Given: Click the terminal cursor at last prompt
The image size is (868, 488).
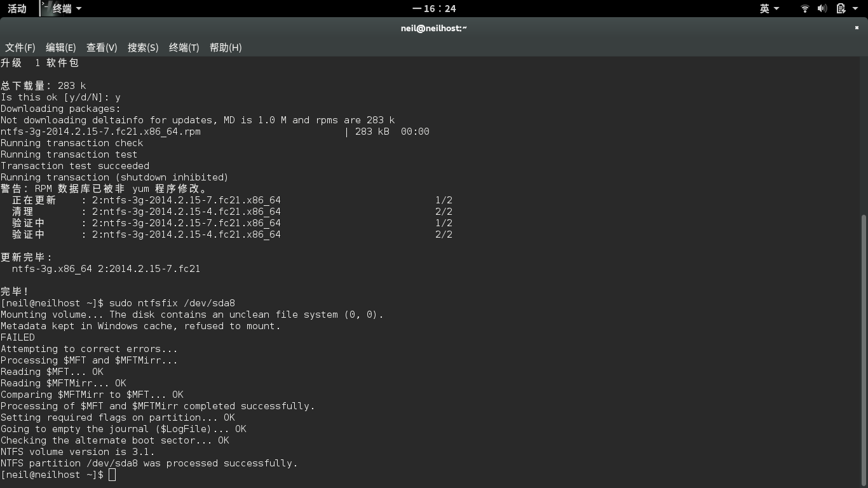Looking at the screenshot, I should click(x=112, y=475).
